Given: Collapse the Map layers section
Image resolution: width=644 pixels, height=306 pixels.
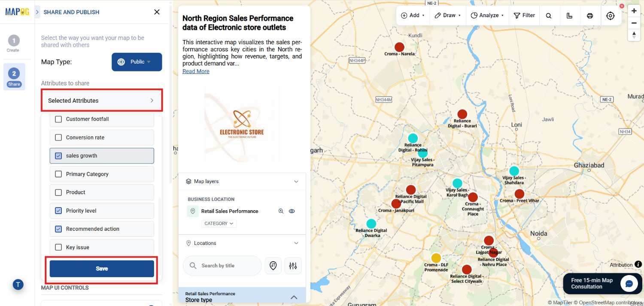Looking at the screenshot, I should pyautogui.click(x=296, y=181).
